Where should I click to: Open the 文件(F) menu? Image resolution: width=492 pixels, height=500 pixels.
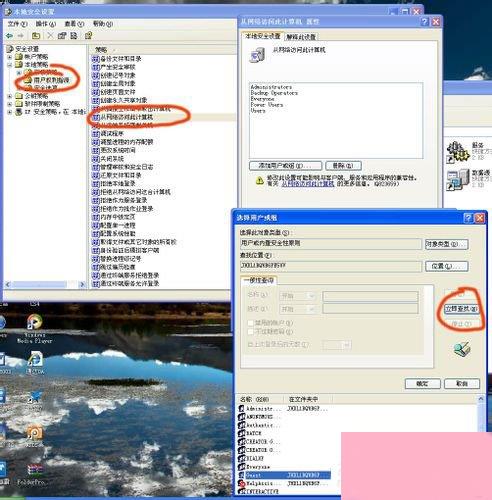(17, 24)
